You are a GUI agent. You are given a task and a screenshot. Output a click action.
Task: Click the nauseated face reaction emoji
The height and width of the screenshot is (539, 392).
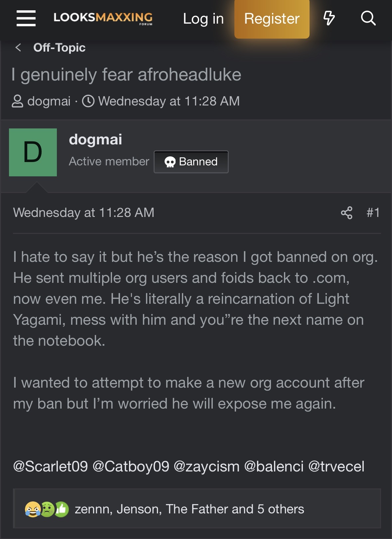tap(47, 509)
